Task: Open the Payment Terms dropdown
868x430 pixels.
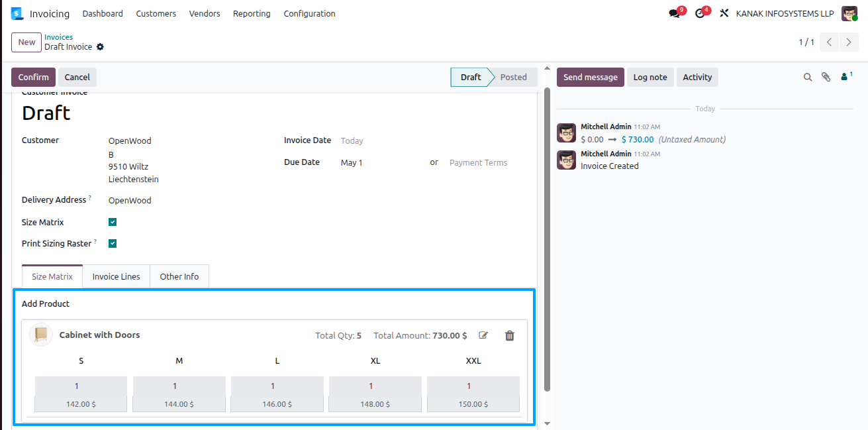Action: 478,162
